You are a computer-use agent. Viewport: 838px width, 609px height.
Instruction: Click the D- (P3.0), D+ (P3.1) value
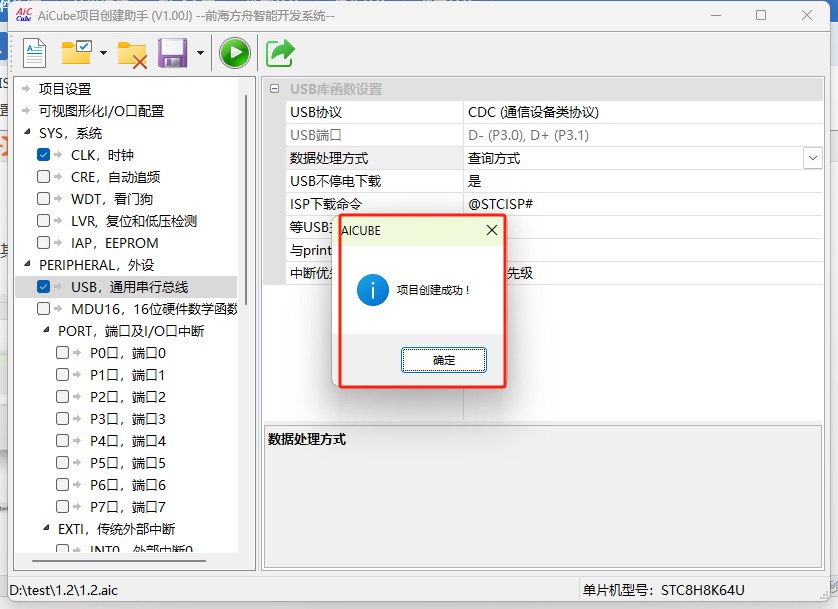(528, 135)
